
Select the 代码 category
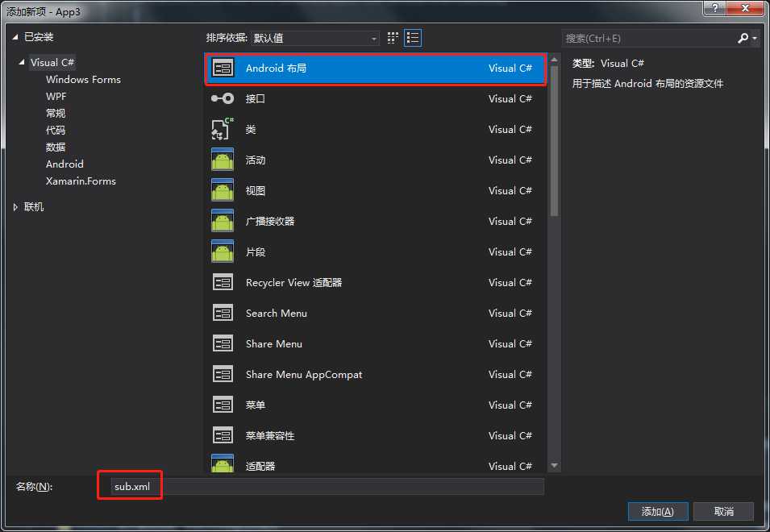56,130
